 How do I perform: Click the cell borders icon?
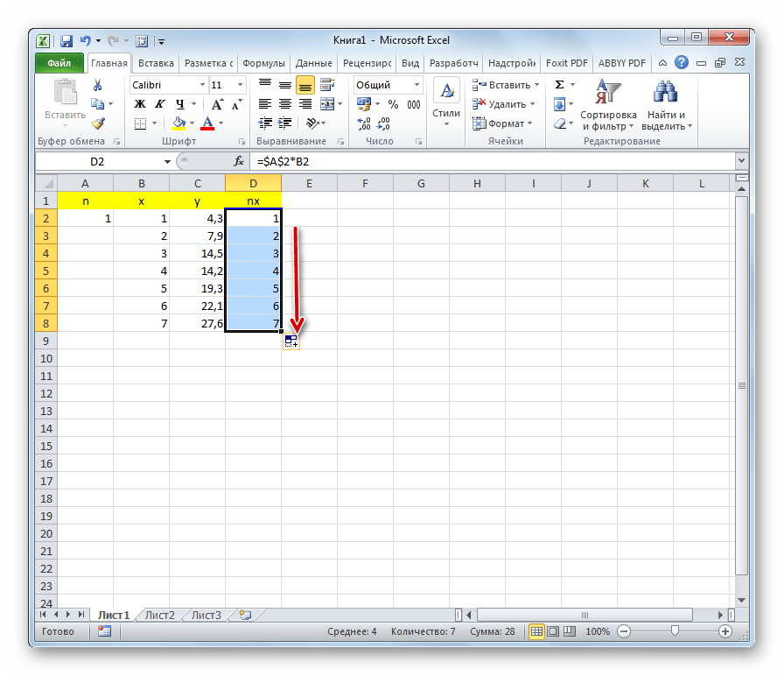pos(141,123)
